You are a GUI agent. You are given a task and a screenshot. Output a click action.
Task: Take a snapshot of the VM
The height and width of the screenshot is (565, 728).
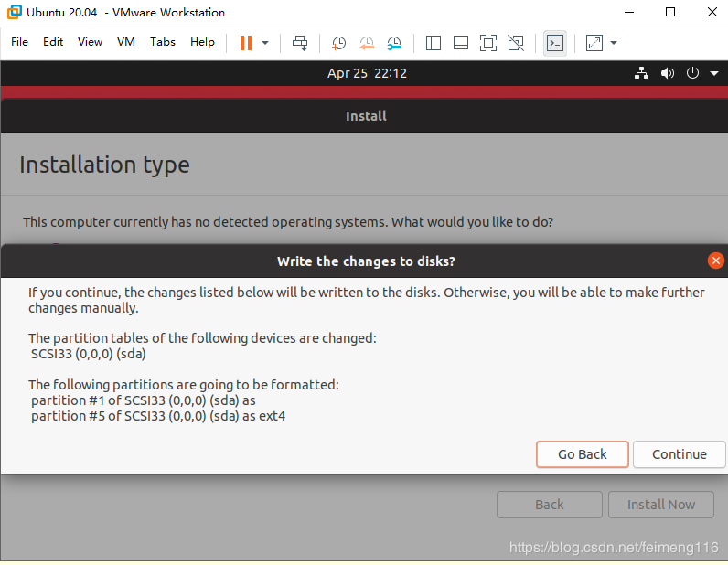338,43
